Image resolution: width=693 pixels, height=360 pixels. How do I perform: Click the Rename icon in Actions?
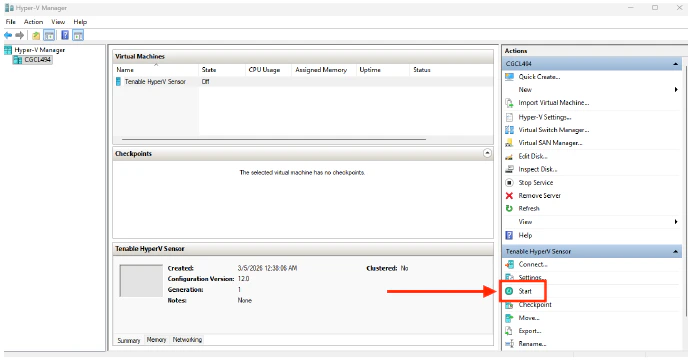[x=509, y=344]
